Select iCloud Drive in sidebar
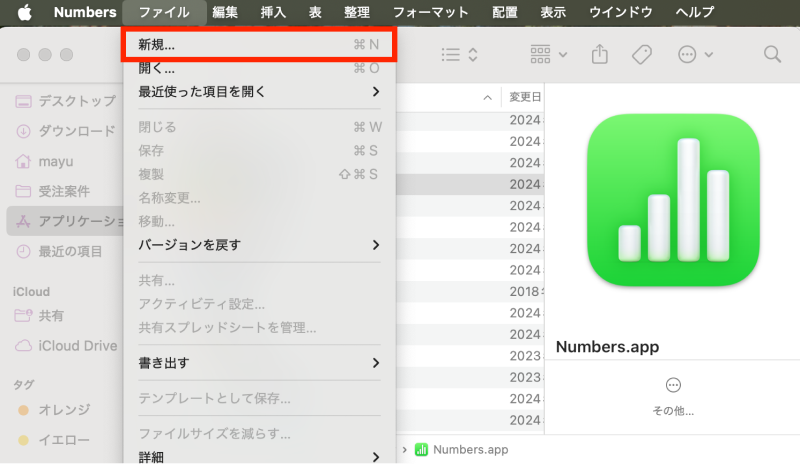This screenshot has width=800, height=464. 66,346
